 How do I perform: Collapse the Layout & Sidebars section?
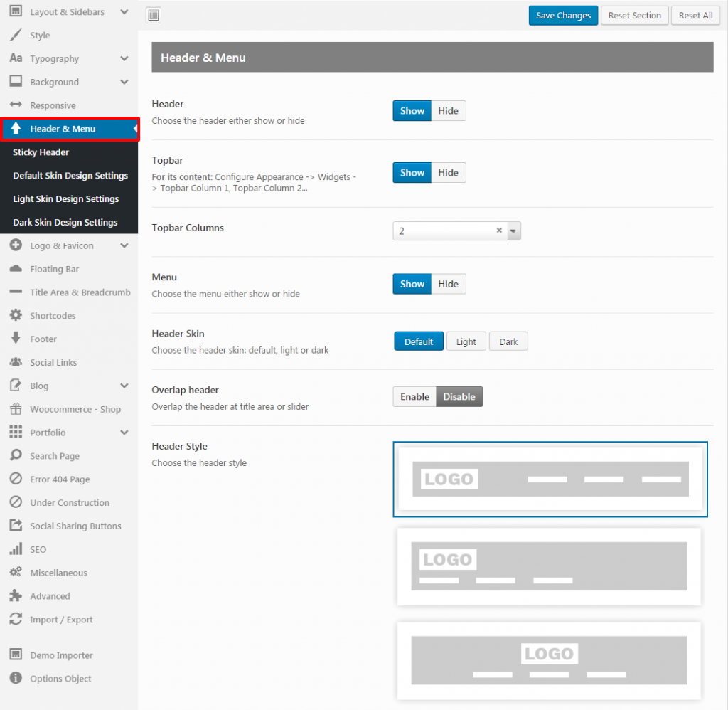click(x=124, y=11)
